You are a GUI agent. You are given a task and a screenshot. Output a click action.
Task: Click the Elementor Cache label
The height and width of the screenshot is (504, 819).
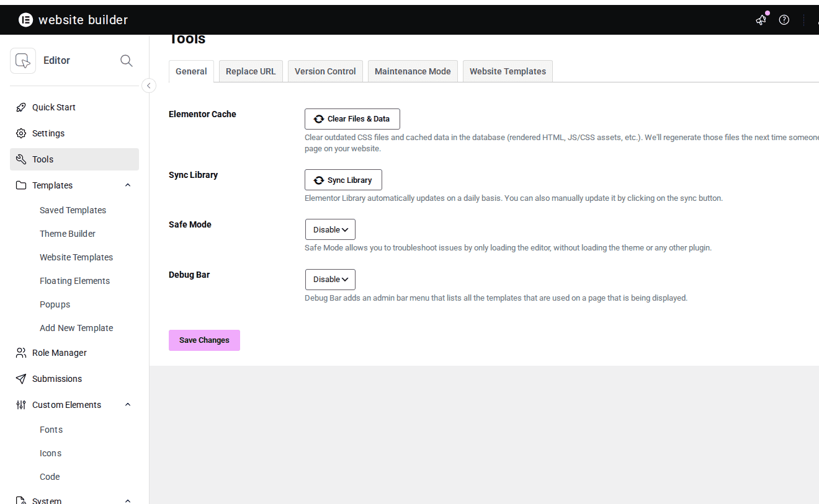tap(202, 114)
